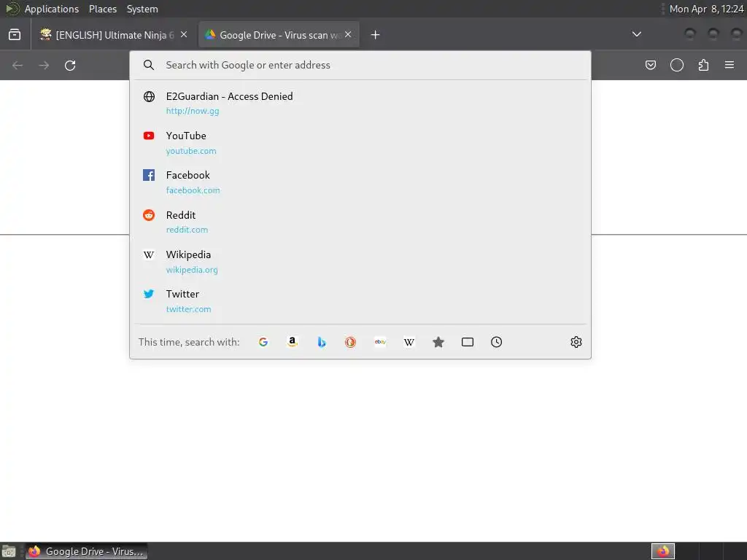Click show desktop icon in bottom panel

tap(9, 551)
